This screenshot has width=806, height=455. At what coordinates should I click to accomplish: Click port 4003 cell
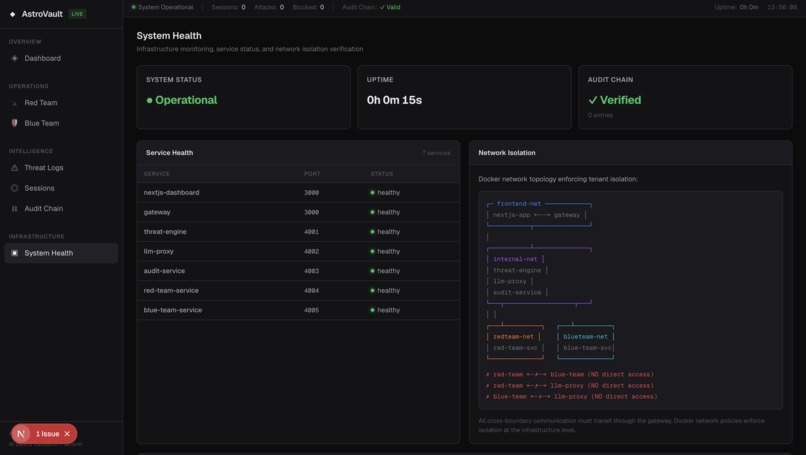click(x=311, y=271)
